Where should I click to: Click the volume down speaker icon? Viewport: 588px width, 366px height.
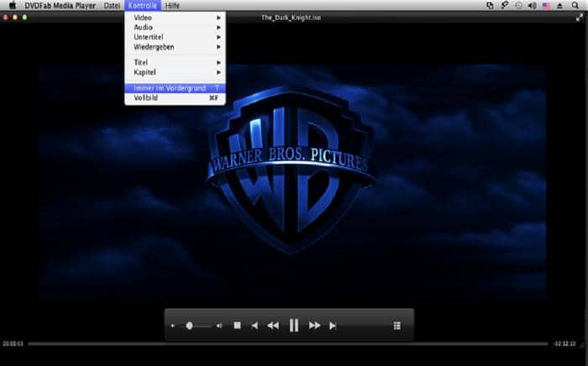click(x=172, y=326)
